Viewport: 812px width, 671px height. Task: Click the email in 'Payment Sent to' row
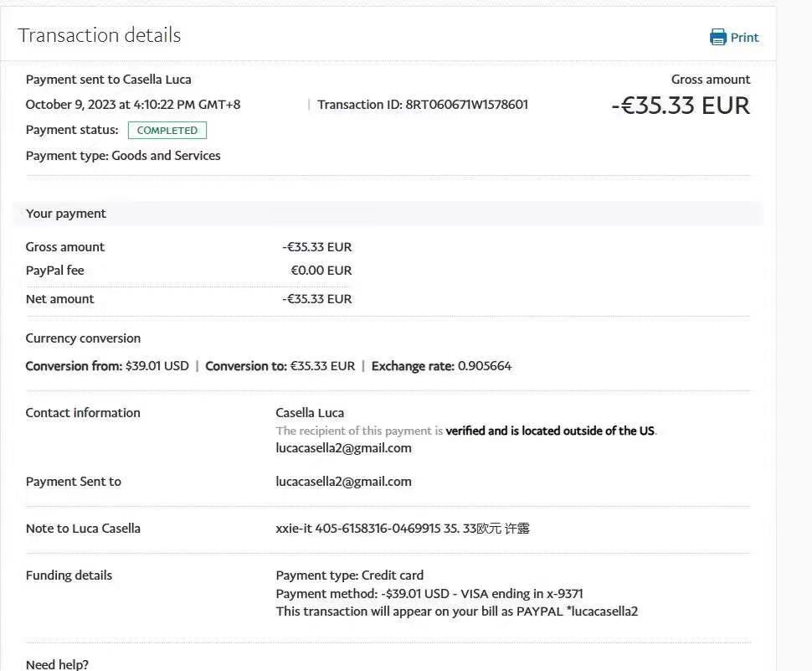(x=343, y=482)
